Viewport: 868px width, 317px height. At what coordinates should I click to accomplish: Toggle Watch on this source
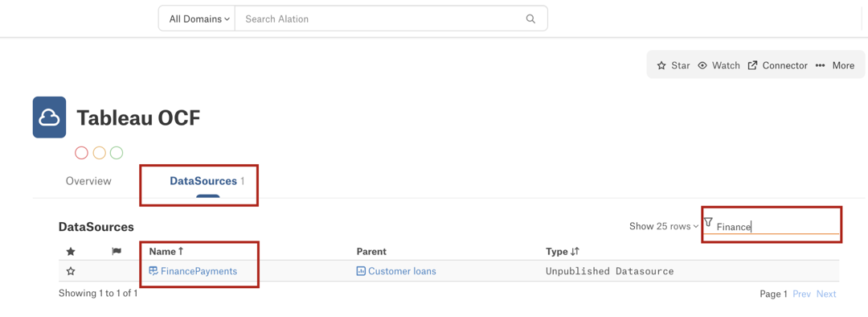[719, 65]
